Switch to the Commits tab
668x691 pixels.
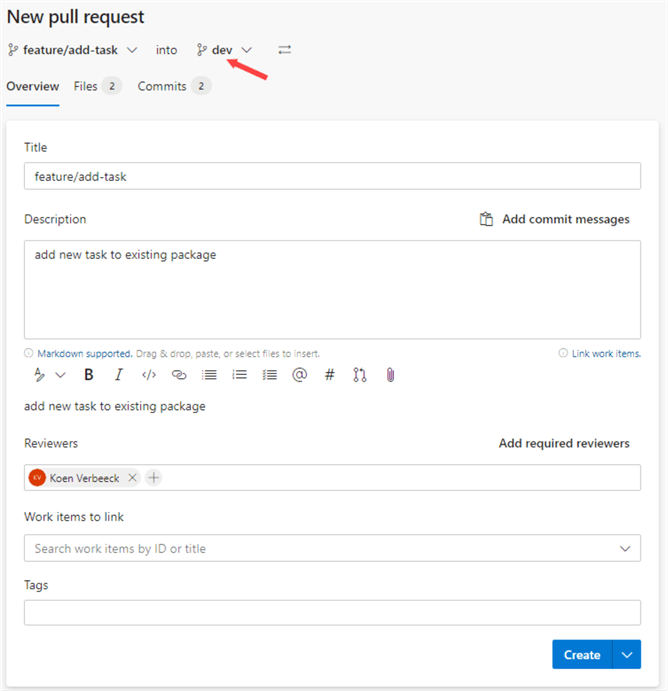point(173,86)
